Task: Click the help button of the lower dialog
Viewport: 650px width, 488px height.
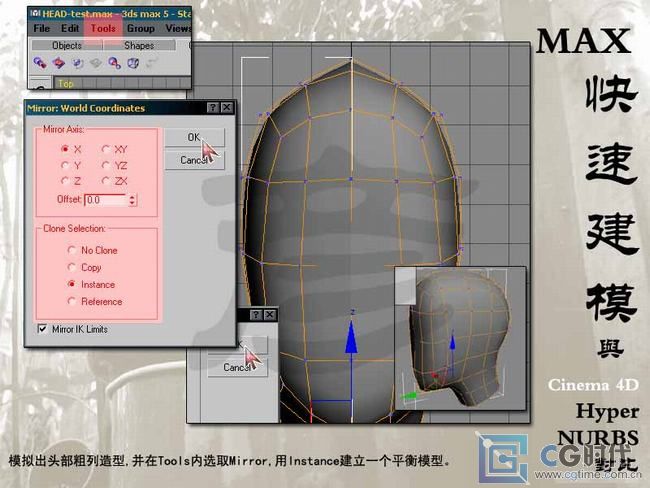Action: (x=256, y=315)
